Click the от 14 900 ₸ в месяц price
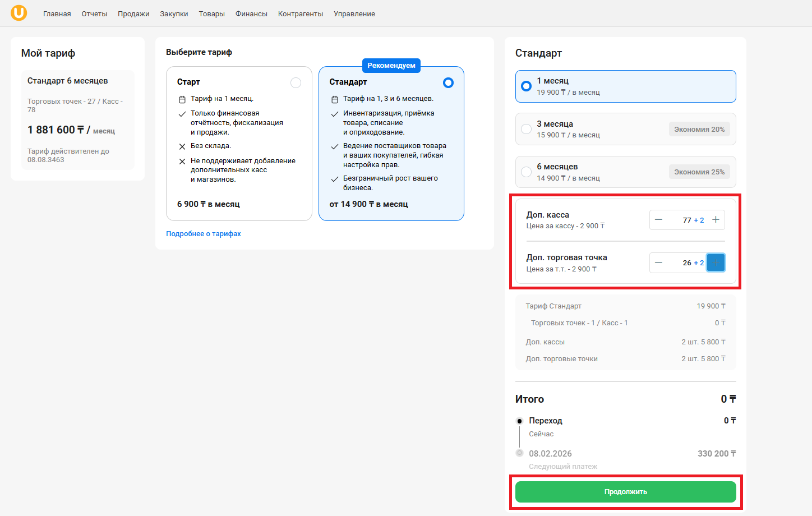The width and height of the screenshot is (812, 516). [368, 204]
